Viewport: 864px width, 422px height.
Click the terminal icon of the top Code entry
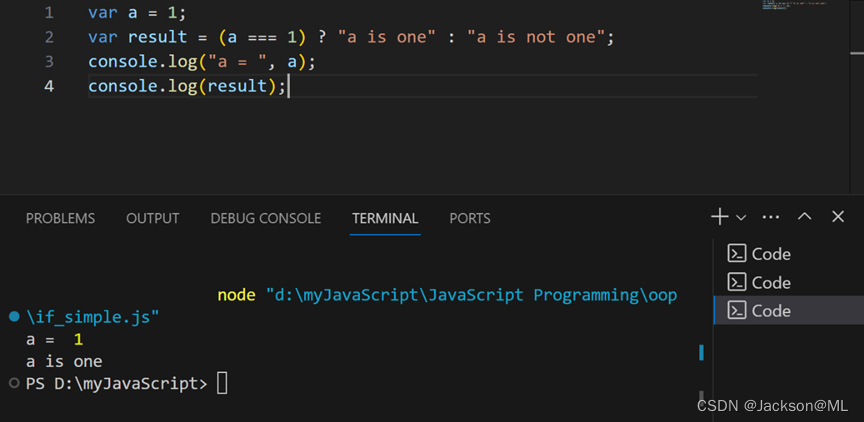coord(736,254)
